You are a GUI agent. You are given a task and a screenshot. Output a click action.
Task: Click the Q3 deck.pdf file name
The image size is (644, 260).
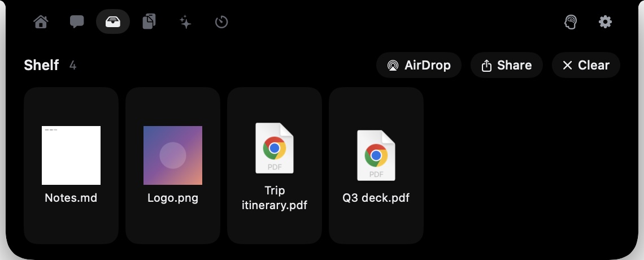[x=376, y=198]
